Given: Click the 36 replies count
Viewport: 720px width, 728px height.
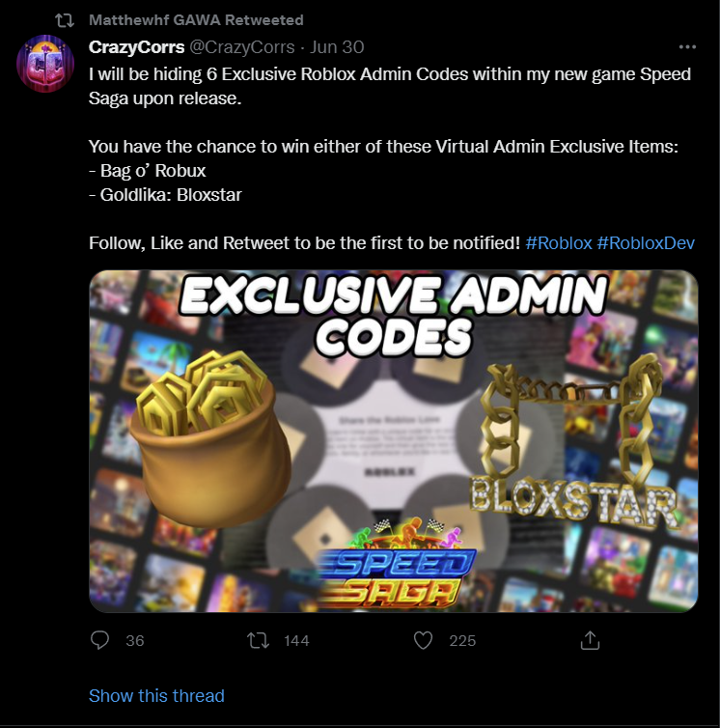Looking at the screenshot, I should pos(134,641).
